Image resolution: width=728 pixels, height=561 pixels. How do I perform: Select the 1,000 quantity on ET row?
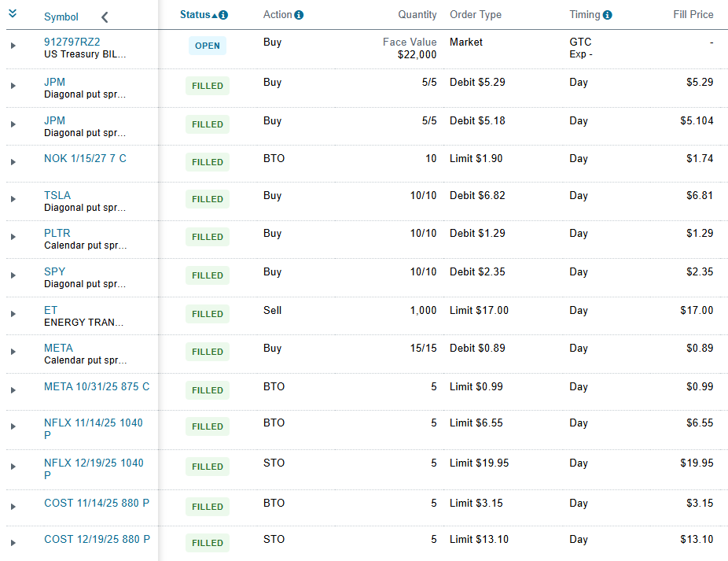point(423,311)
